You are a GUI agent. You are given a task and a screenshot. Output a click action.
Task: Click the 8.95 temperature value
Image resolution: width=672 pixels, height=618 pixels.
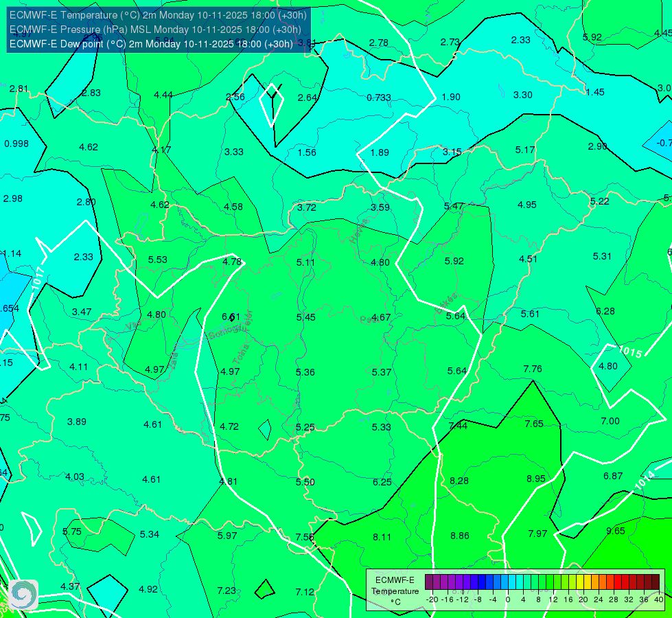[536, 479]
